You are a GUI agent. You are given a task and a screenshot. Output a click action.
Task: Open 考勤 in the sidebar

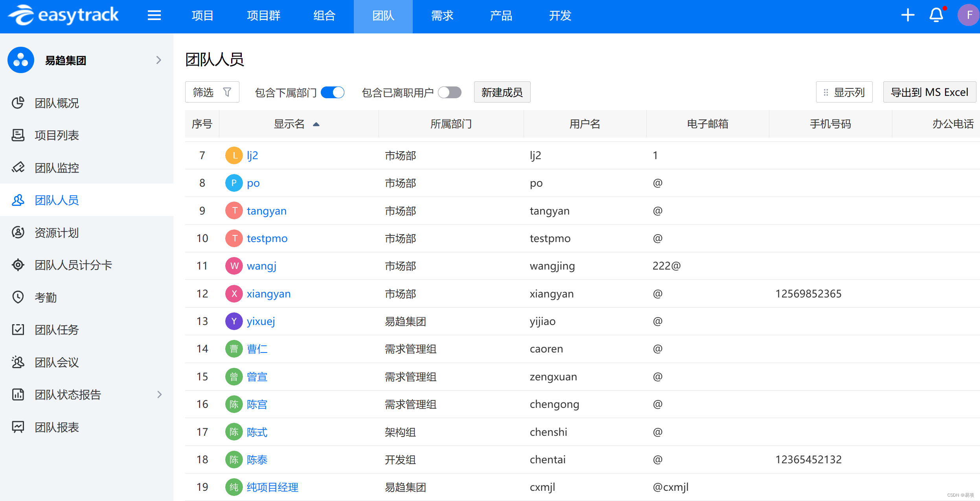click(x=46, y=297)
